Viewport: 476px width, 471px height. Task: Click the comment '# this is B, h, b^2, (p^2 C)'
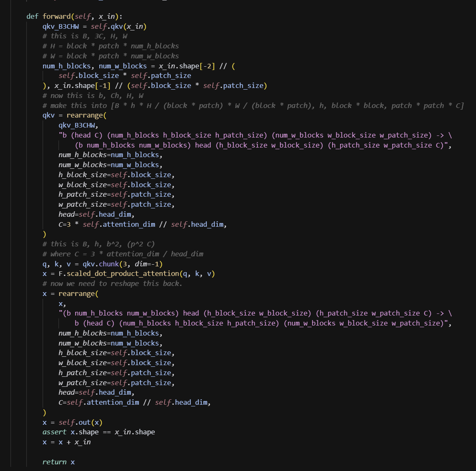tap(98, 244)
